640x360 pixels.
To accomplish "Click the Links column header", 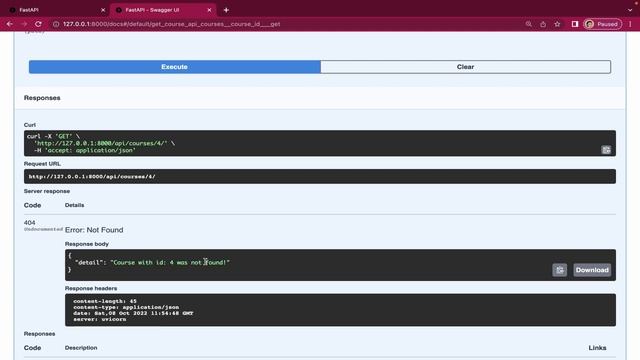I will pyautogui.click(x=597, y=348).
